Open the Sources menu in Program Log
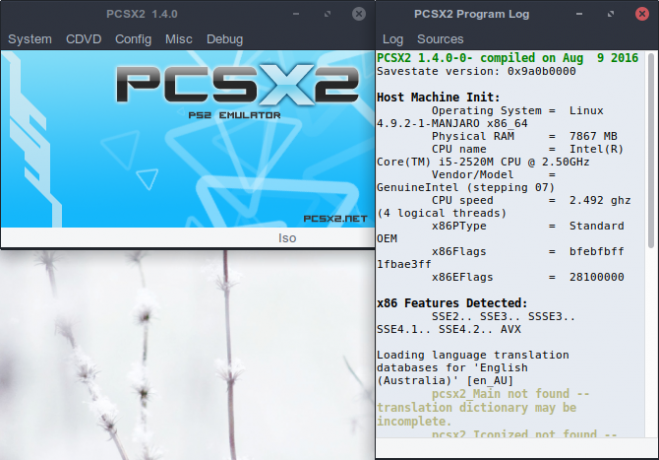 [x=440, y=39]
